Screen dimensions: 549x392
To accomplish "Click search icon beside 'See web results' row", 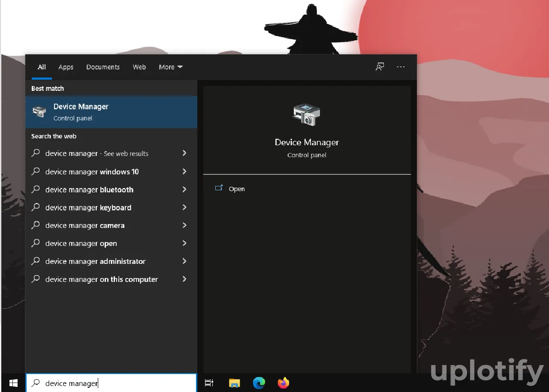I will 36,153.
